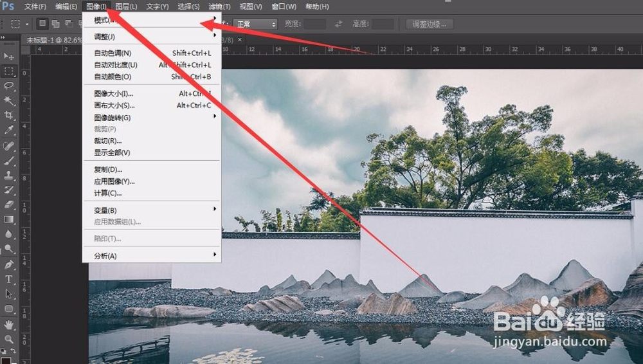This screenshot has height=364, width=643.
Task: Open 图像大小(I)... dialog
Action: 152,93
